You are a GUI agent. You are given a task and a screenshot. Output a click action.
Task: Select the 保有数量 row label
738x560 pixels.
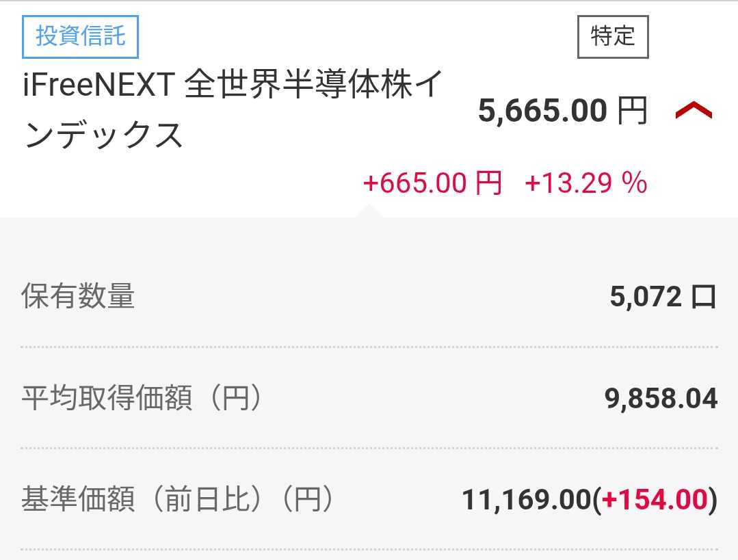tap(79, 297)
